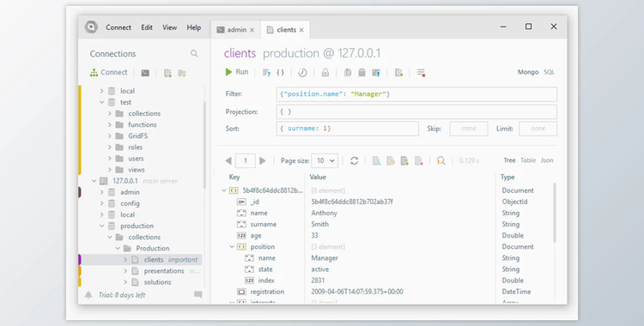Select the presentations collection
Screen dimensions: 644x326
point(164,271)
